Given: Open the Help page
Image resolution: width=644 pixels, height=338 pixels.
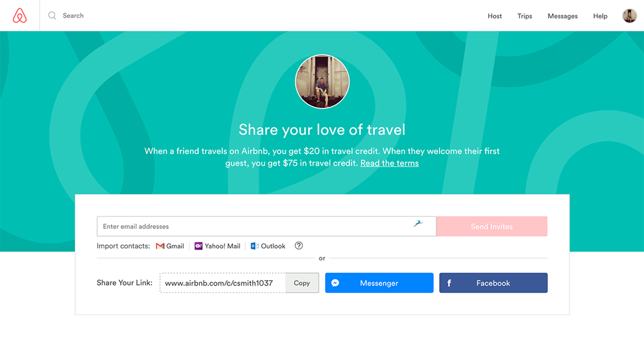Looking at the screenshot, I should tap(600, 16).
